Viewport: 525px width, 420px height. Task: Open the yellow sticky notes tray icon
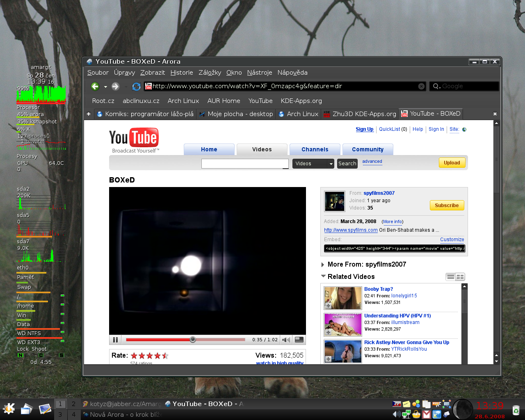tap(406, 404)
